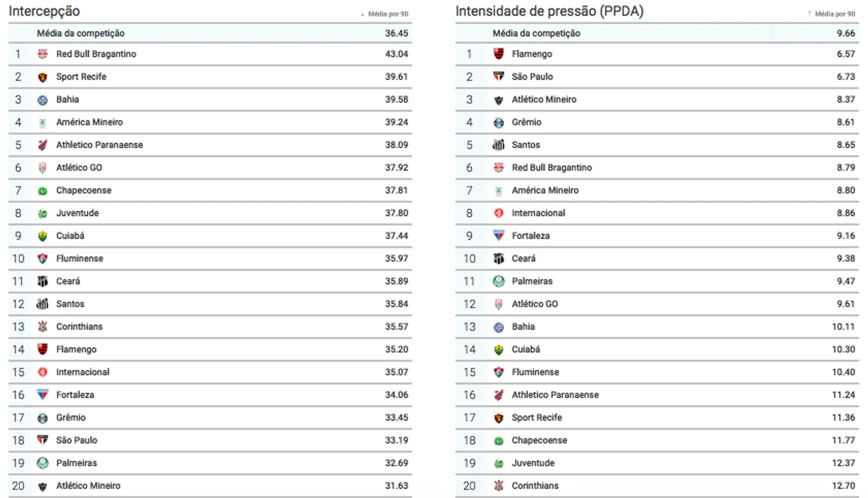Click Sport Recife crest in Intercepção table
The height and width of the screenshot is (498, 868).
tap(42, 77)
